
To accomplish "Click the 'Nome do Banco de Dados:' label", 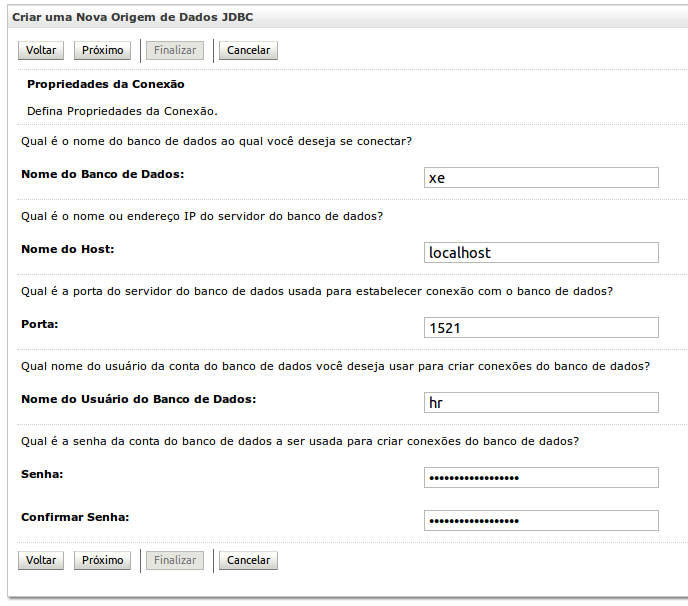I will point(103,174).
